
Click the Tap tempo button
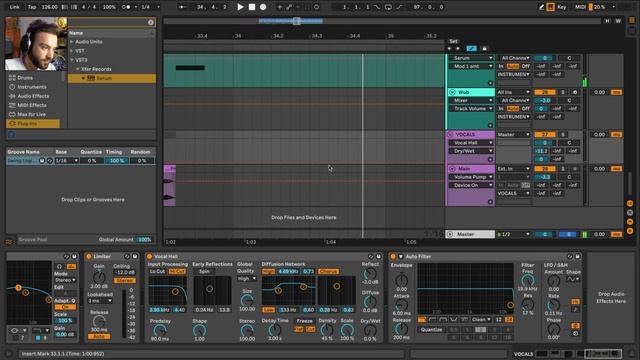tap(32, 7)
